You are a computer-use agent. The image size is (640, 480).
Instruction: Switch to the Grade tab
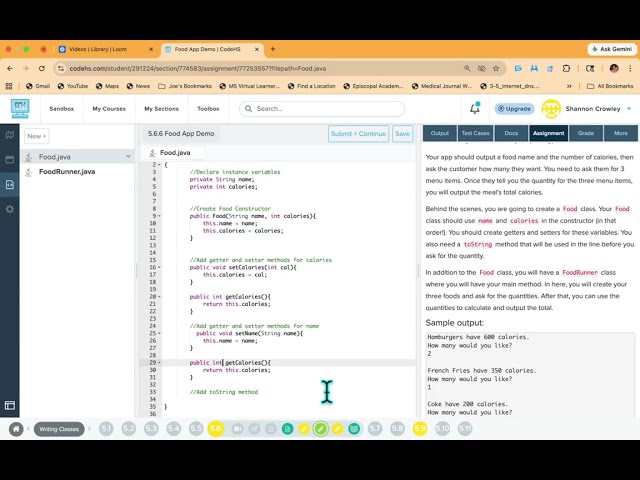click(x=586, y=133)
